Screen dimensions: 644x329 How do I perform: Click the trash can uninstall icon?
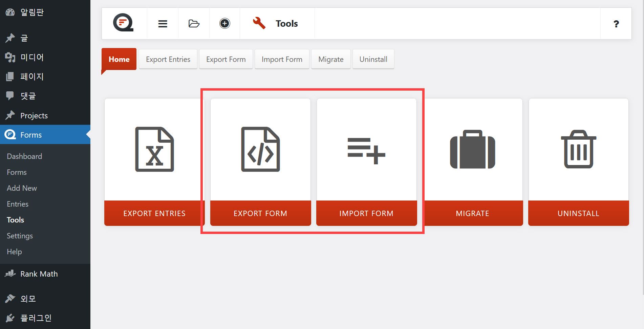click(x=579, y=149)
